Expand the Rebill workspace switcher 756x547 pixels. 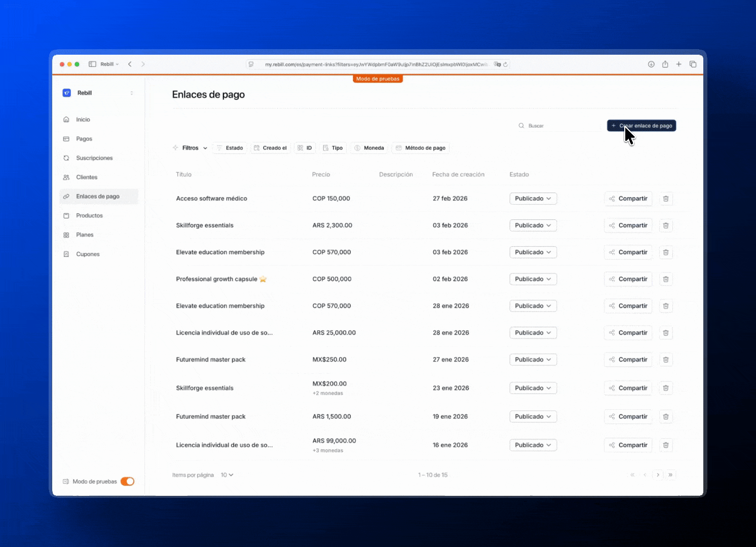coord(131,93)
